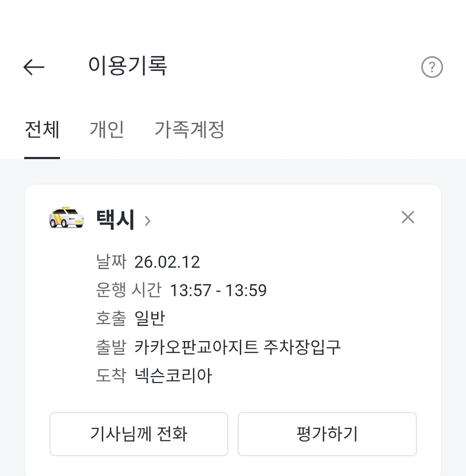The image size is (466, 476).
Task: Click the ride time 13:57 - 13:59
Action: point(218,291)
